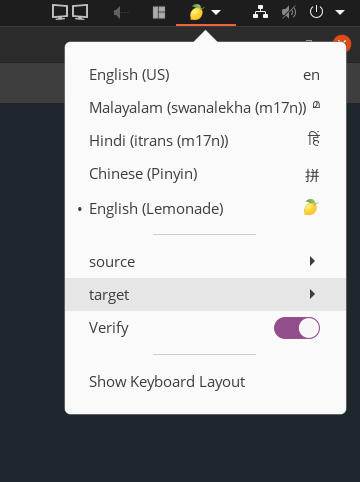
Task: Click lemon icon beside English (Lemonade)
Action: (x=311, y=207)
